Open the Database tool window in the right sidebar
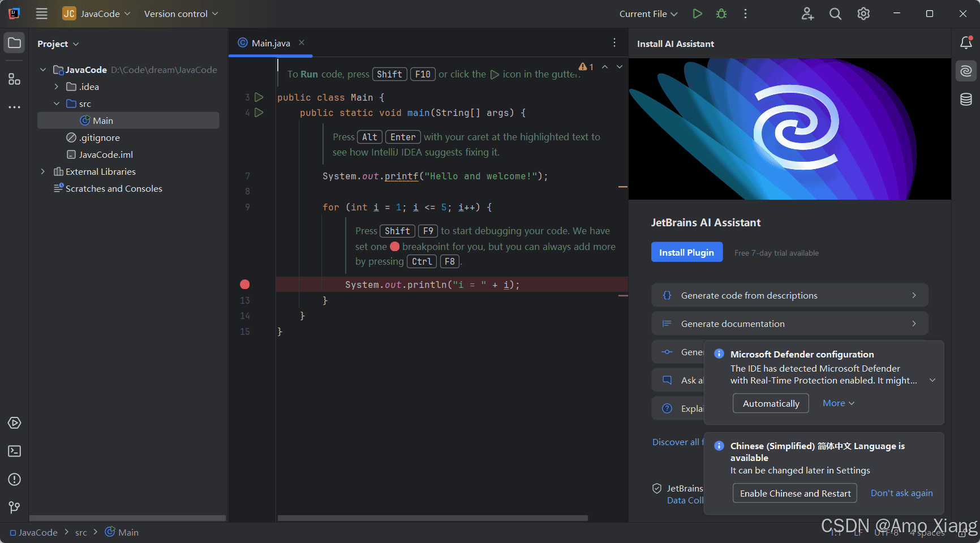 click(966, 100)
